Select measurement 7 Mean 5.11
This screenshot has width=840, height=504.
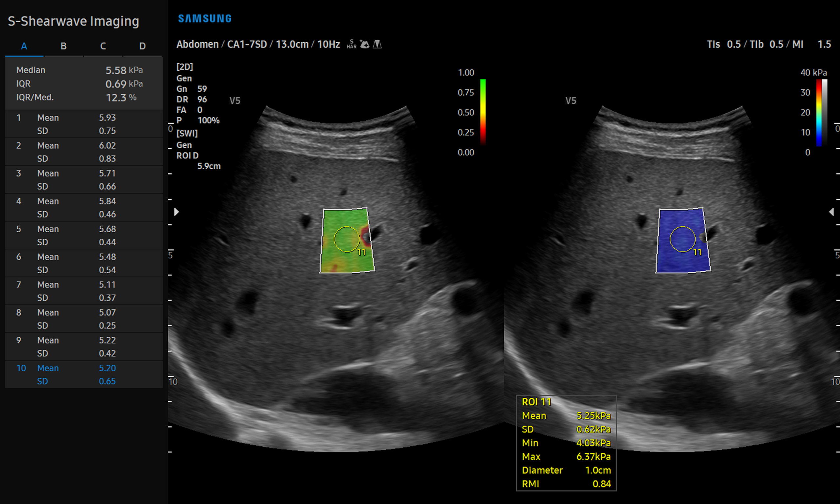84,285
